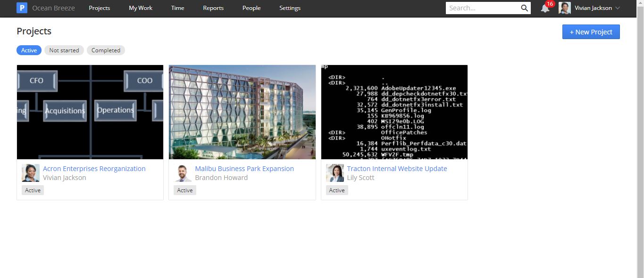Open the My Work menu
Image resolution: width=644 pixels, height=278 pixels.
coord(141,8)
